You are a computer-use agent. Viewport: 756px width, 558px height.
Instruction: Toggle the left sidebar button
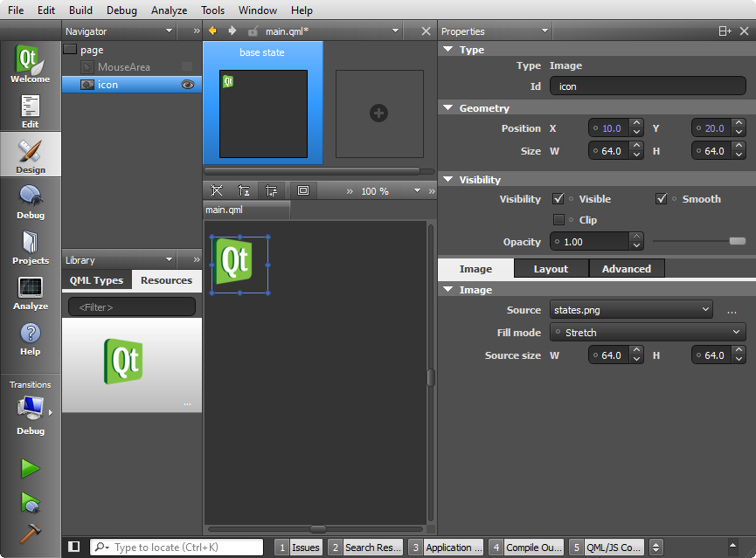click(73, 547)
